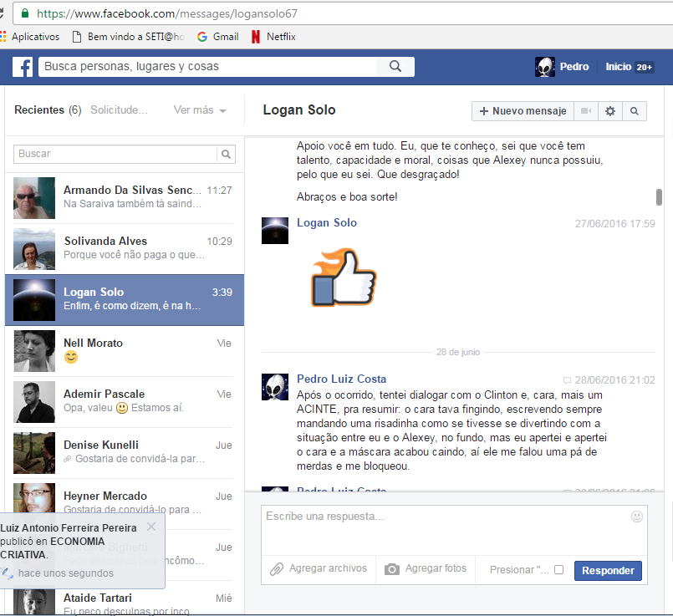Screen dimensions: 673x616
Task: Click the Agregar archivos link
Action: tap(328, 568)
